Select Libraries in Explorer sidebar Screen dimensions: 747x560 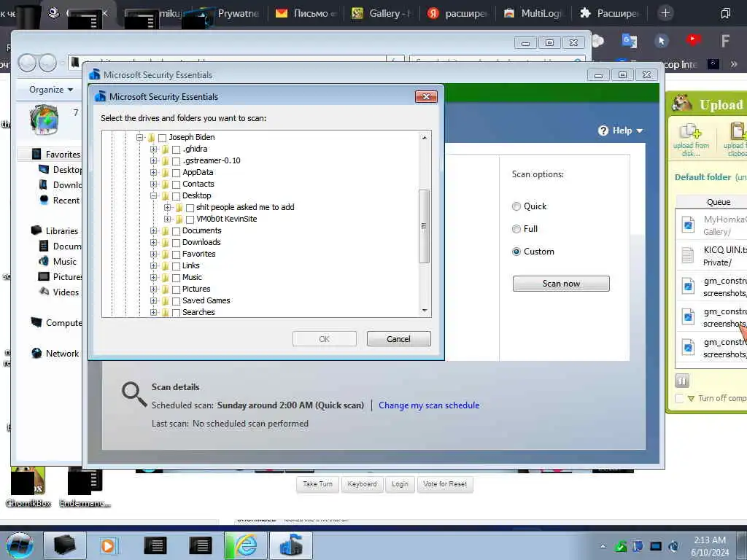(x=61, y=231)
